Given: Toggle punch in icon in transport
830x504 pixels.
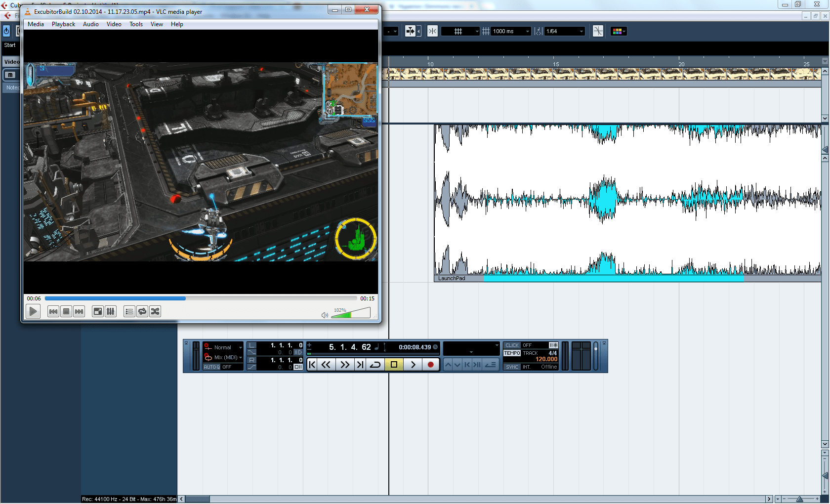Looking at the screenshot, I should pyautogui.click(x=252, y=352).
